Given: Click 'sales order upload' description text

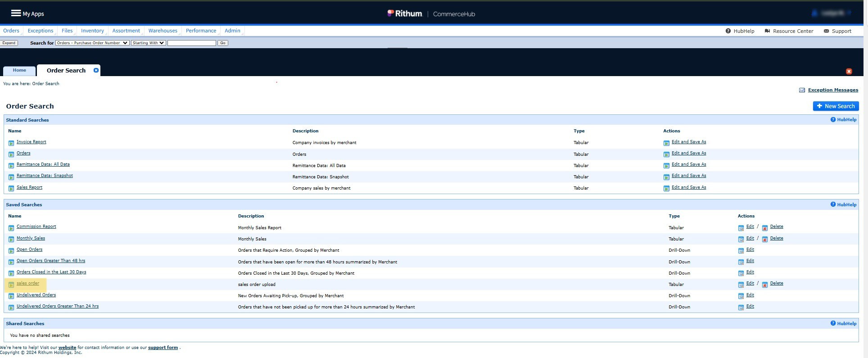Looking at the screenshot, I should tap(257, 285).
